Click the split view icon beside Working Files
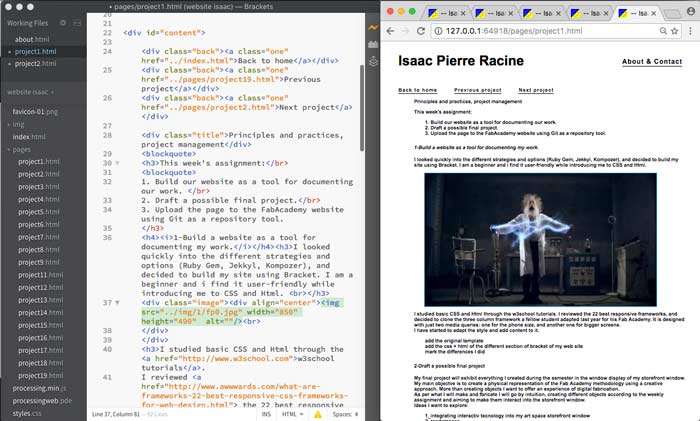This screenshot has height=421, width=700. [x=77, y=23]
